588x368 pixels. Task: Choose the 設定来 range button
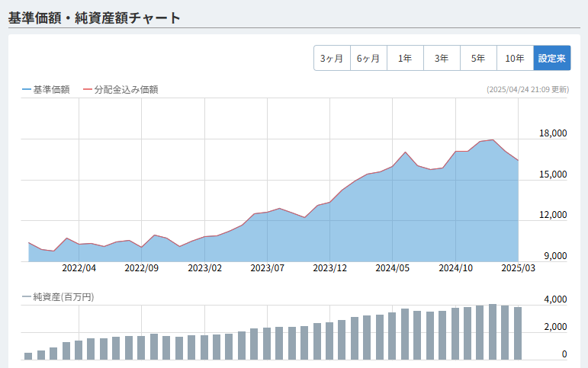click(552, 58)
